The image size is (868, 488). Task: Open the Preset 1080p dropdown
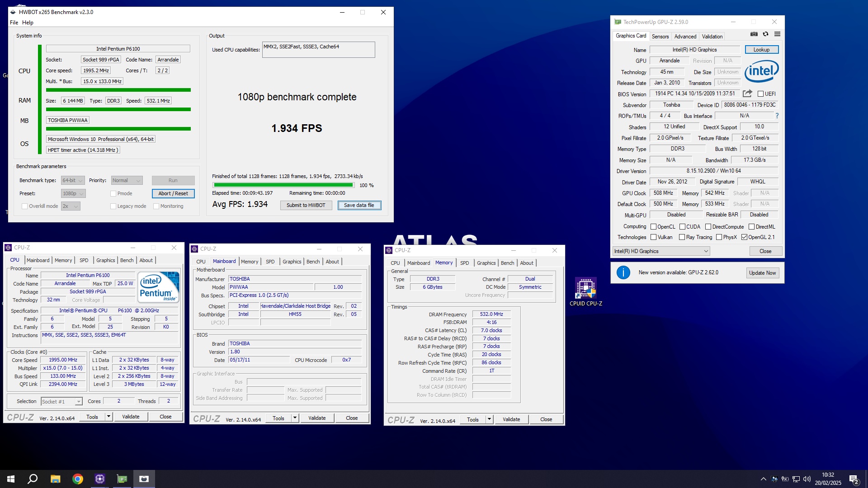[73, 193]
